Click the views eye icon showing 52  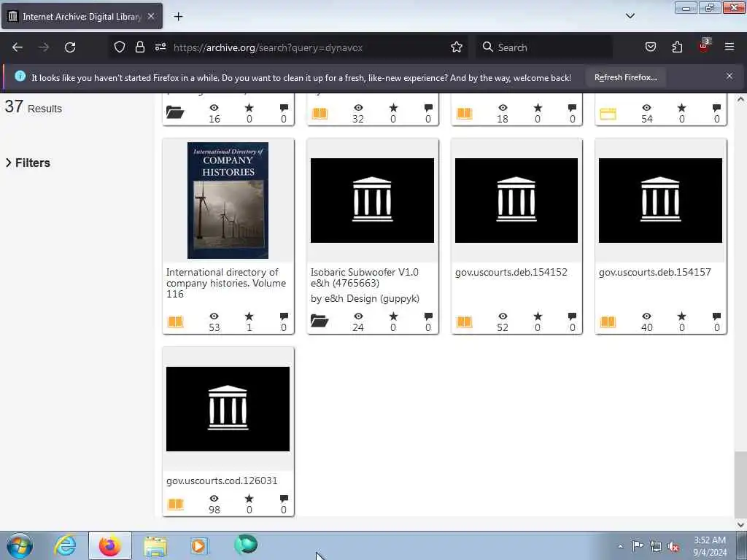pos(503,316)
